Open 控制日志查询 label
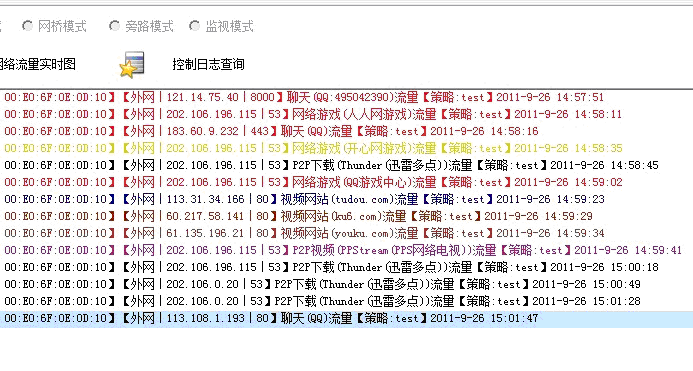Viewport: 693px width, 371px height. point(208,65)
